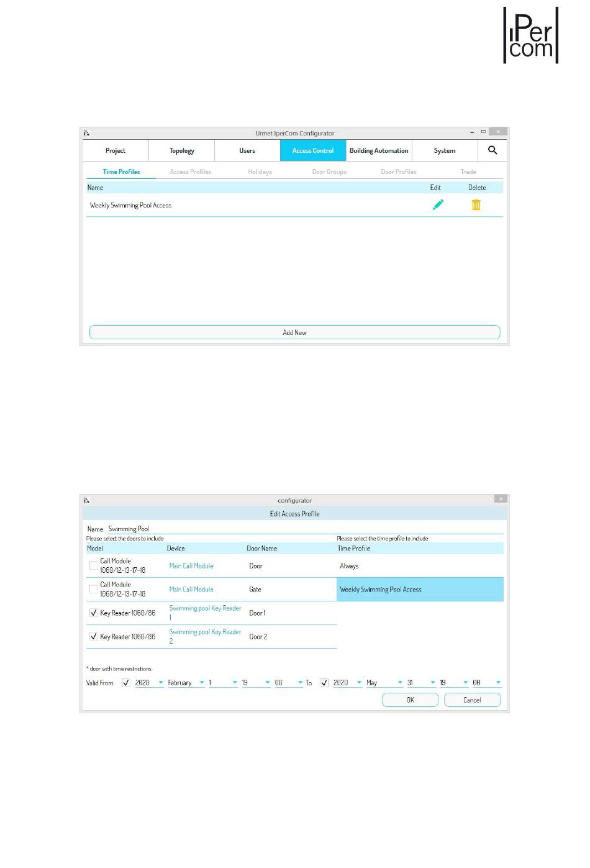The image size is (590, 868).
Task: Click the Main Call Module device for Gate
Action: coord(191,590)
